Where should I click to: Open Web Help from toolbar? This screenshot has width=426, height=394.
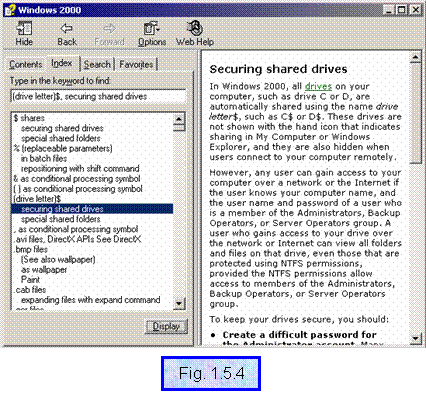click(x=195, y=33)
